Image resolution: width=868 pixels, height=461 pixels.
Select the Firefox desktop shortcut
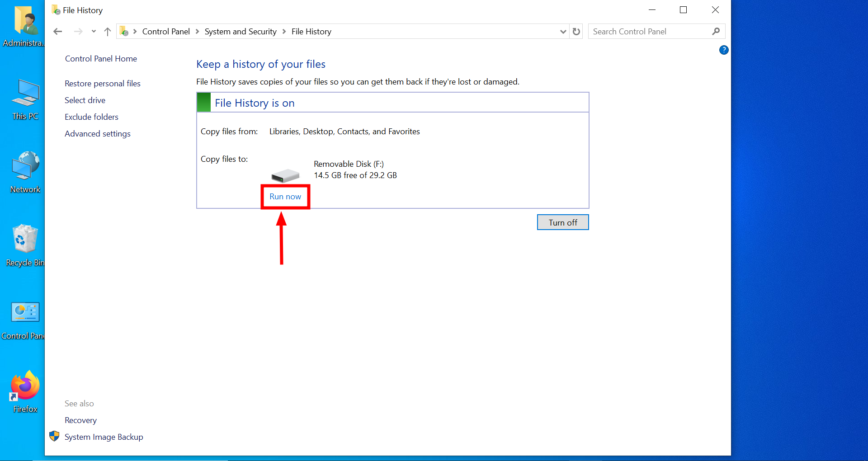click(x=25, y=392)
